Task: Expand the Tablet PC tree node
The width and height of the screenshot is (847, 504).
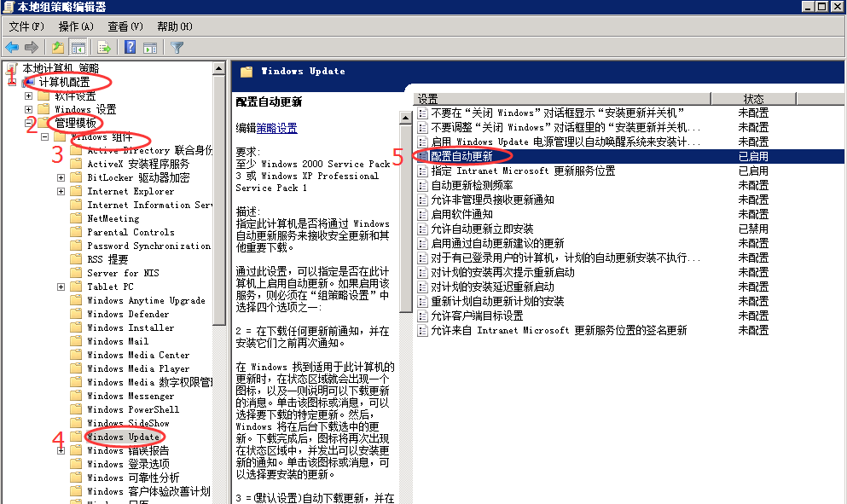Action: (x=61, y=287)
